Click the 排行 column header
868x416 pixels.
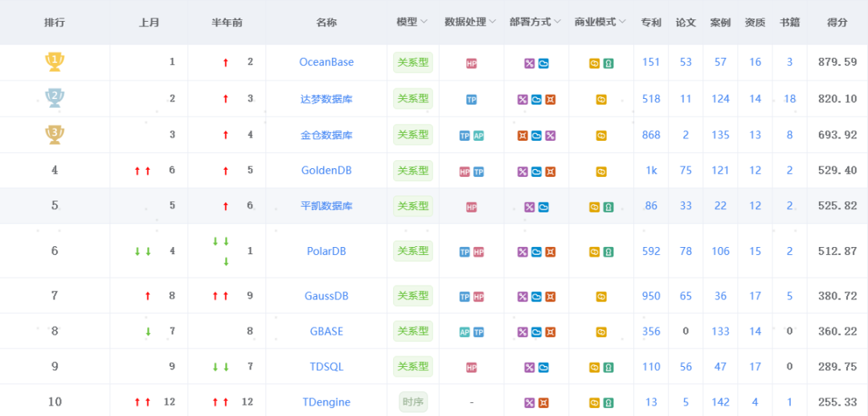pyautogui.click(x=55, y=23)
